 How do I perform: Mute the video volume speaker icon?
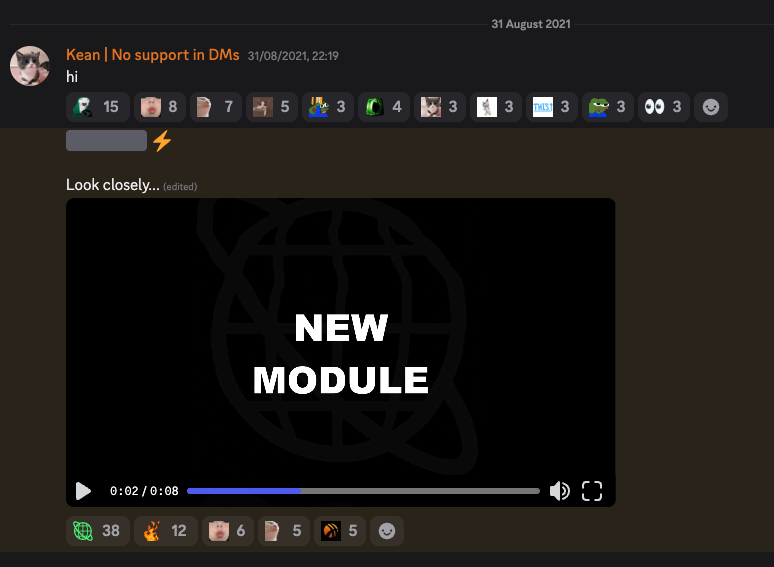560,491
